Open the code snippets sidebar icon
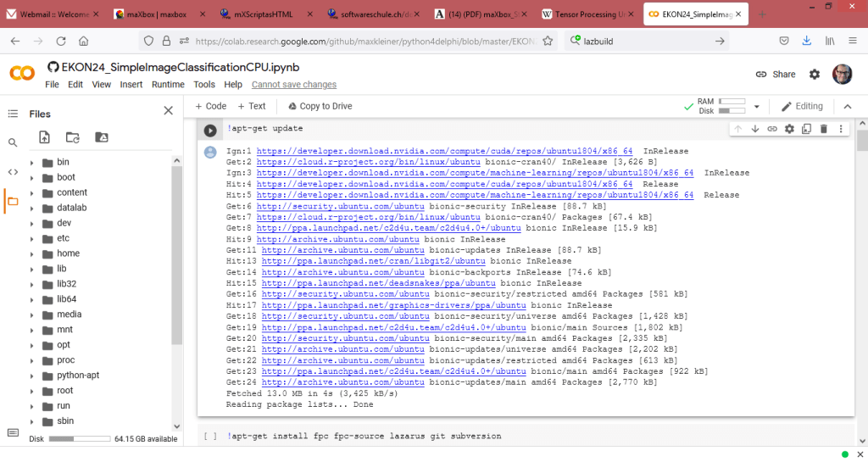This screenshot has height=462, width=868. [x=12, y=172]
